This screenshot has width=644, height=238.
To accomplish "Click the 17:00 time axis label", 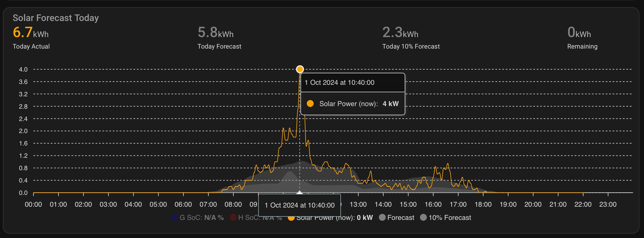I will (x=458, y=204).
